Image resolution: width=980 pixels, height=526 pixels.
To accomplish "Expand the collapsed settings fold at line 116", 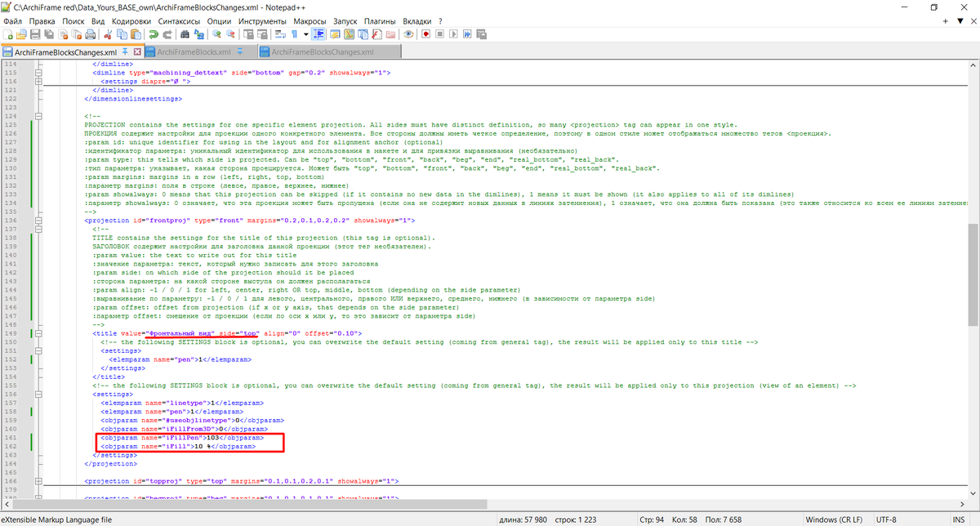I will pos(38,82).
